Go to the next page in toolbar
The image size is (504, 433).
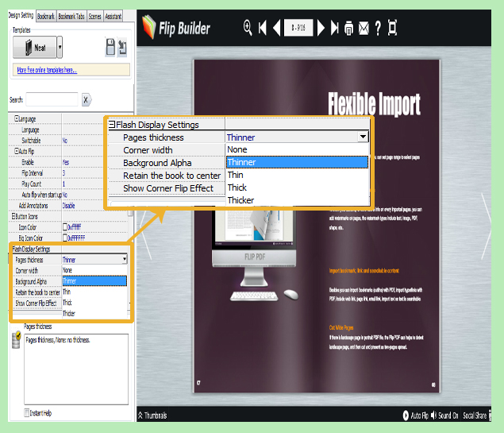321,28
